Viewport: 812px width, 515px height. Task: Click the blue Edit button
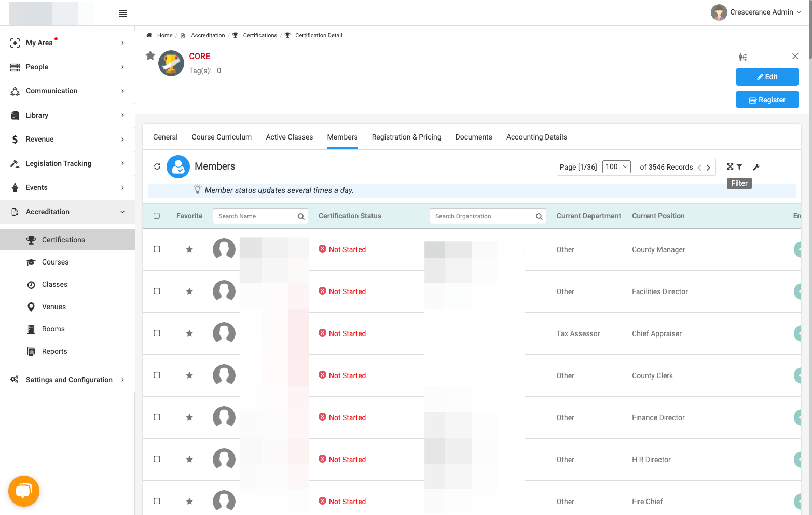click(767, 77)
